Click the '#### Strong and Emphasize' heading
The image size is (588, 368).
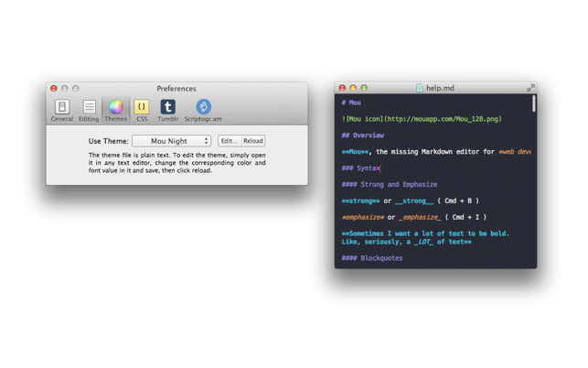(x=390, y=184)
